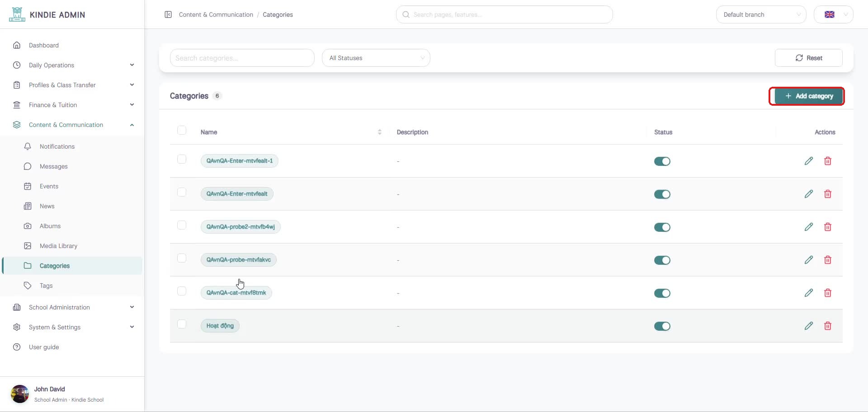
Task: Click the Add category button
Action: click(x=809, y=96)
